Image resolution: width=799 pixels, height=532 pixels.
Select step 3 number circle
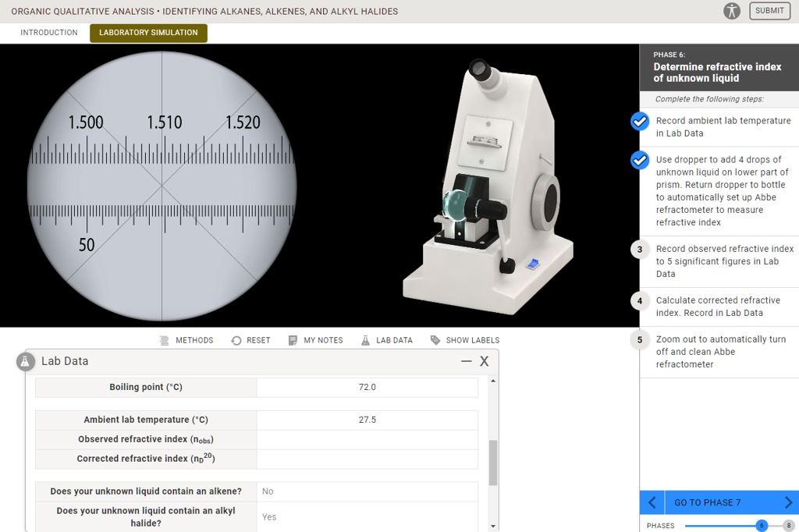point(639,249)
